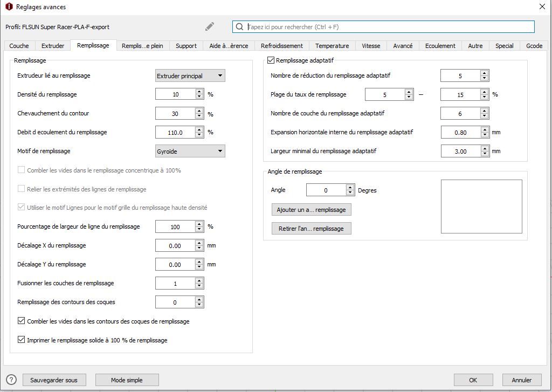Image resolution: width=552 pixels, height=392 pixels.
Task: Click the Chevauchement du contour stepper arrows
Action: (199, 113)
